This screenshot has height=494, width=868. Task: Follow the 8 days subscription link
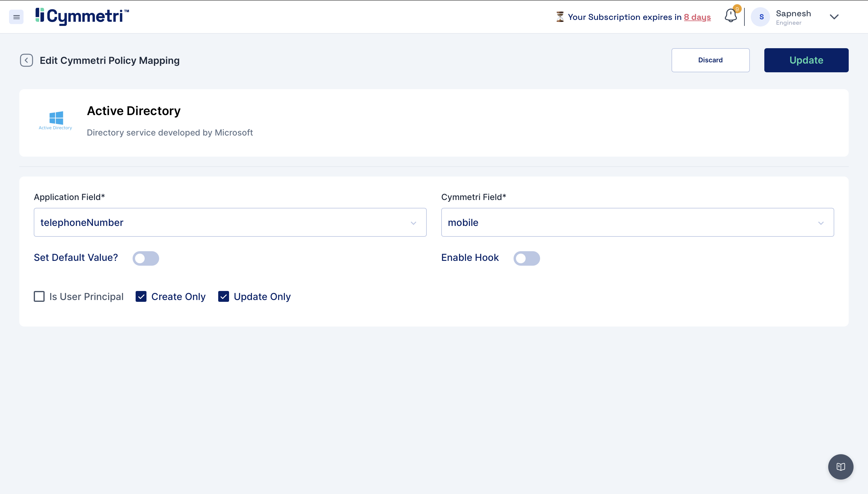697,17
